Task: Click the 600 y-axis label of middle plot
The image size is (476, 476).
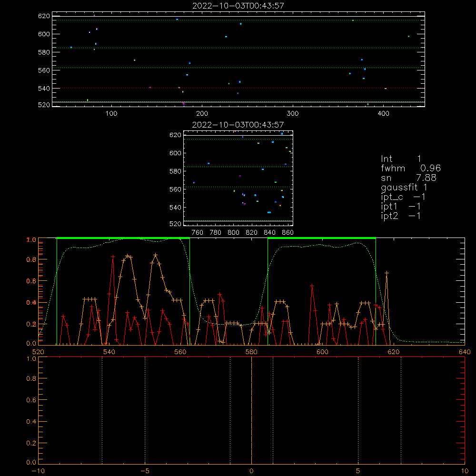Action: (x=175, y=153)
